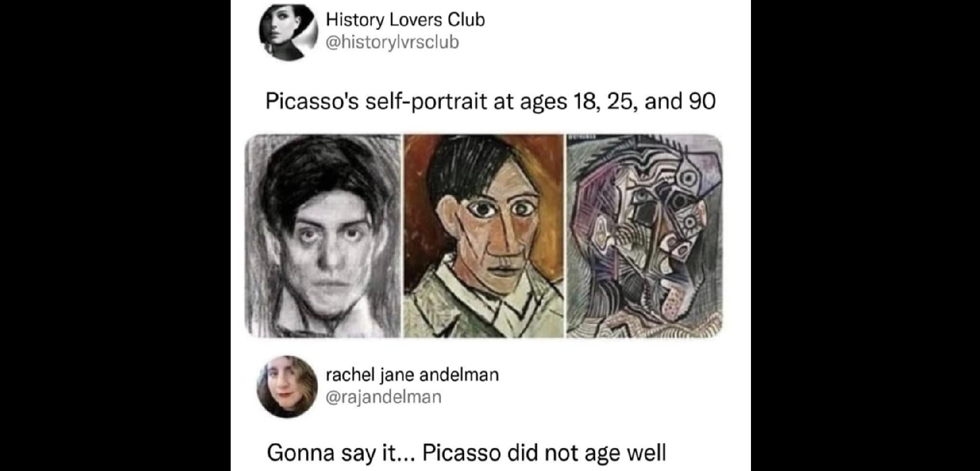The width and height of the screenshot is (980, 471).
Task: Visit the @historylvrsclub handle
Action: [x=392, y=42]
